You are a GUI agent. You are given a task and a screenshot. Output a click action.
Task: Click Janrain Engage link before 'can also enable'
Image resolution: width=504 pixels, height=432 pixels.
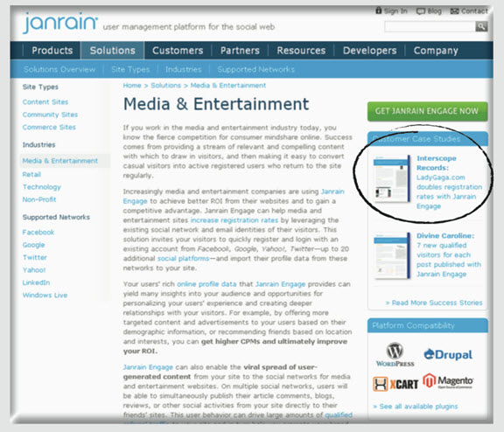pos(148,367)
